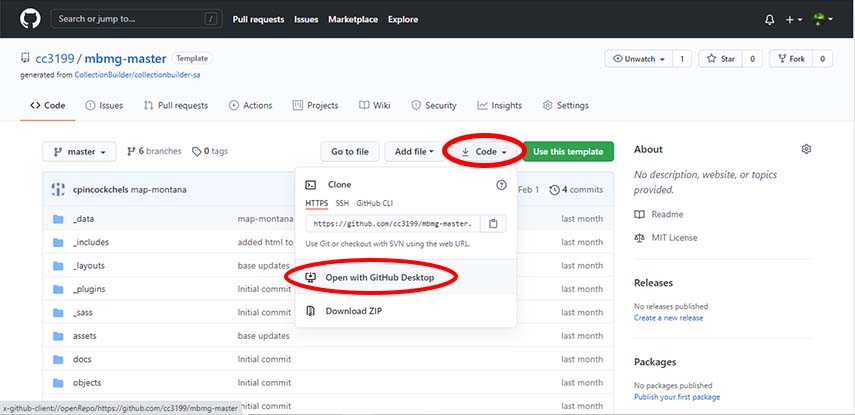Click the GitHub Octocat logo
Screen dimensions: 855x415
point(26,19)
